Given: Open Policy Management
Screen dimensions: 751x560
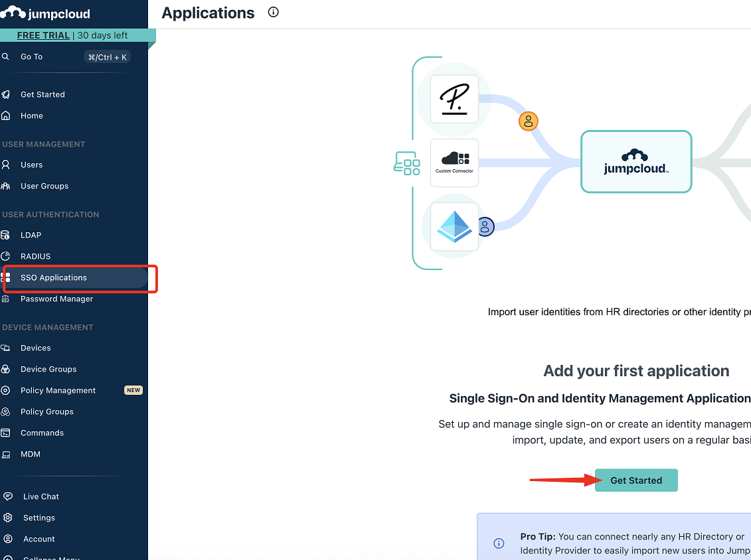Looking at the screenshot, I should [58, 391].
